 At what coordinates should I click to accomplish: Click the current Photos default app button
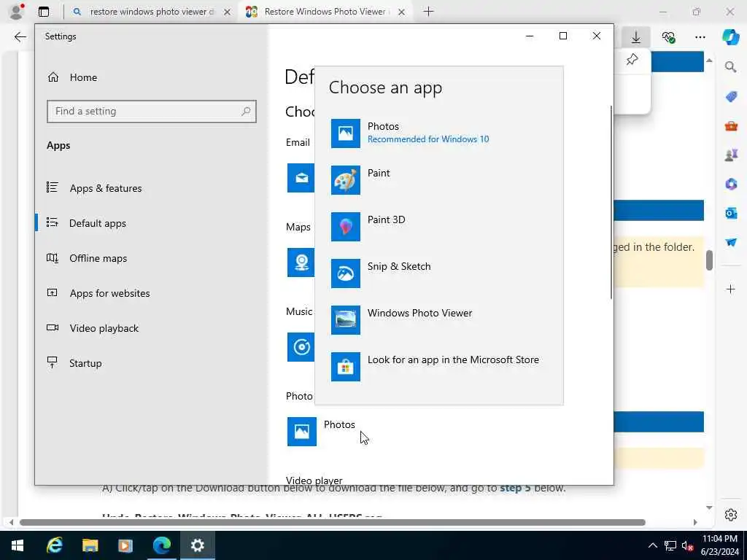tap(322, 432)
